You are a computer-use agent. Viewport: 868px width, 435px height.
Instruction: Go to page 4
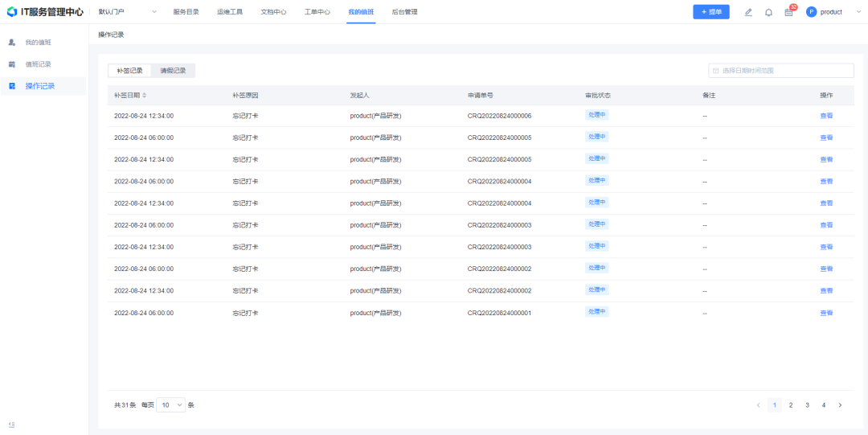[x=824, y=405]
